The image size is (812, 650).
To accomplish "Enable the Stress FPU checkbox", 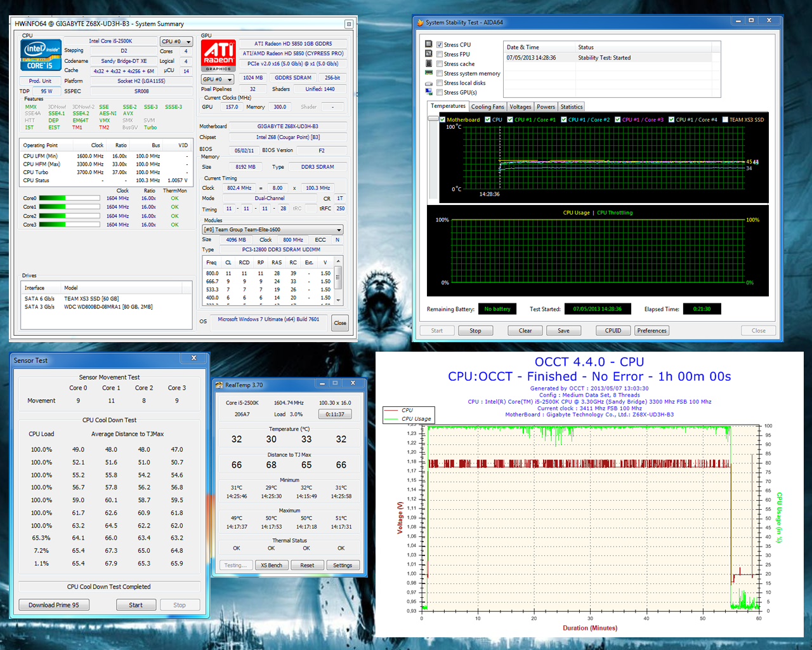I will tap(439, 54).
